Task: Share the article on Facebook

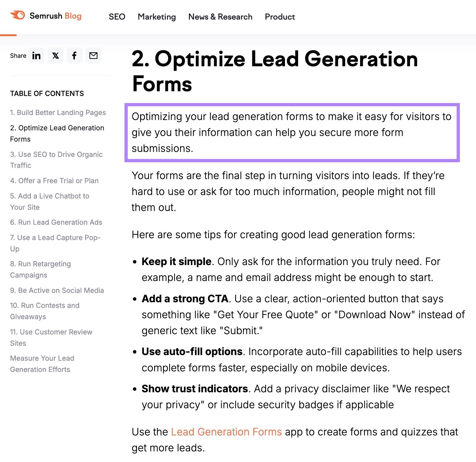Action: [x=74, y=55]
